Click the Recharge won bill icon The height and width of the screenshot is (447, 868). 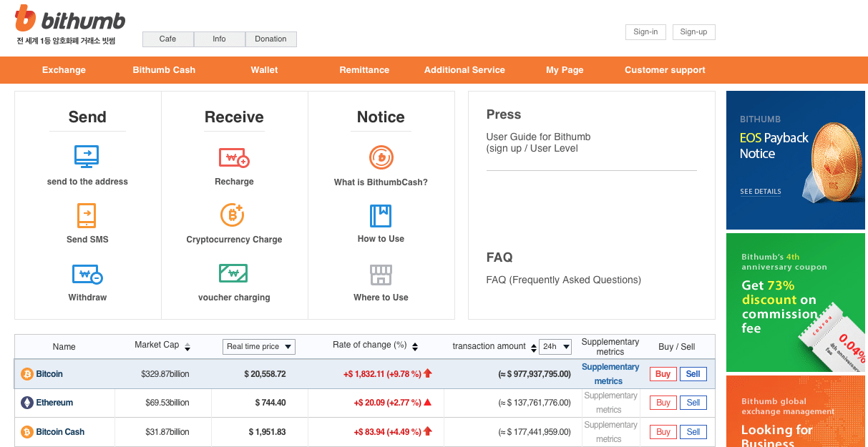coord(234,157)
